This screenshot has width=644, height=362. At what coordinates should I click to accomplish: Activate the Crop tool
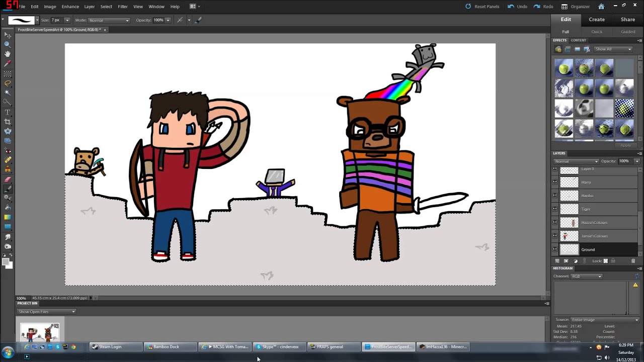pos(8,122)
